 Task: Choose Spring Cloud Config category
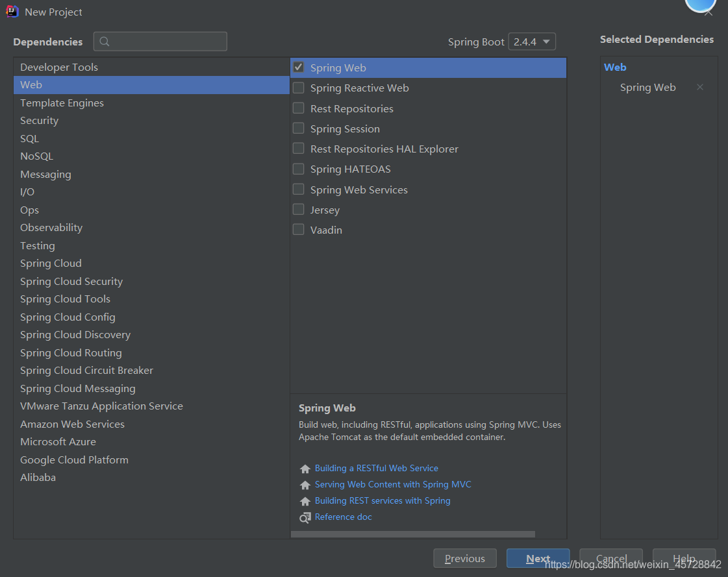tap(151, 317)
